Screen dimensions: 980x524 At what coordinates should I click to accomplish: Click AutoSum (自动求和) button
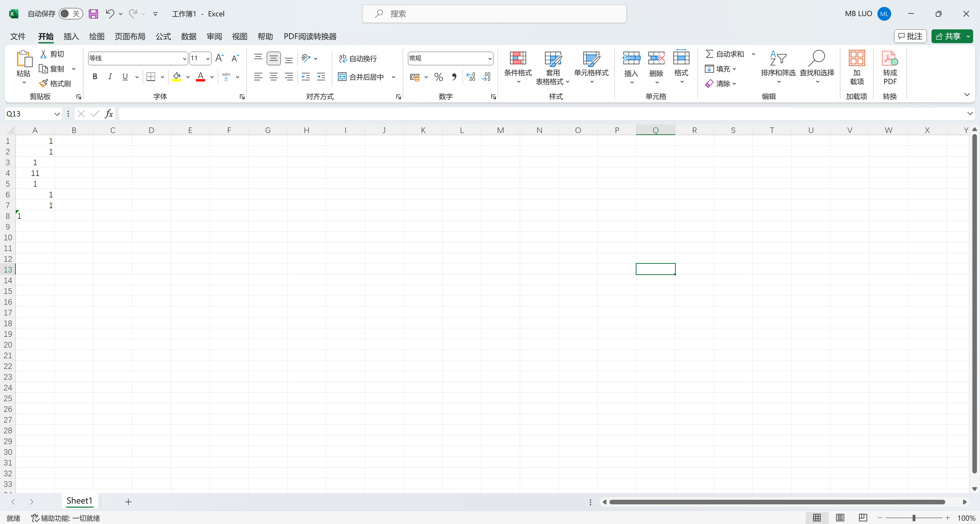pos(725,54)
